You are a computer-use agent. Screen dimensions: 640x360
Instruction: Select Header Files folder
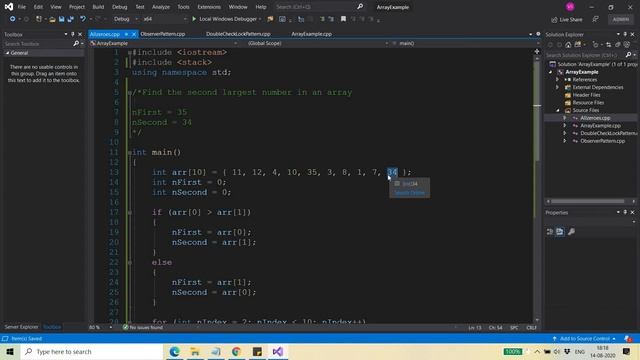tap(587, 95)
